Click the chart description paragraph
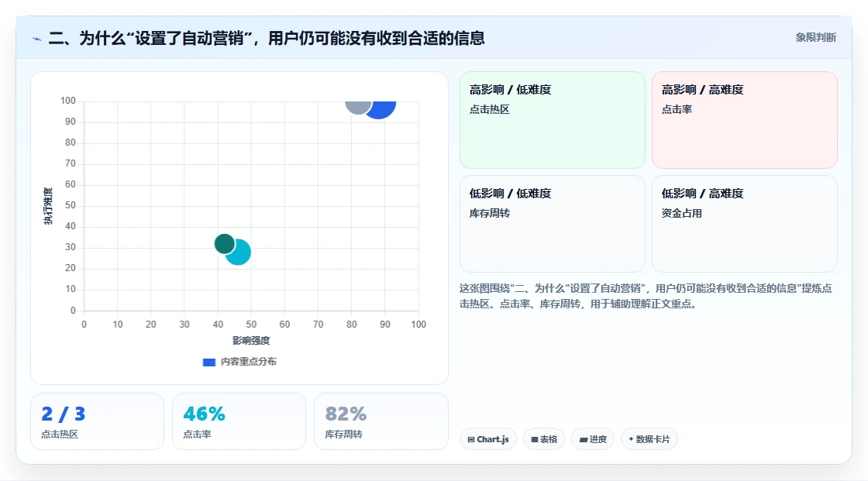This screenshot has width=868, height=481. (x=646, y=296)
